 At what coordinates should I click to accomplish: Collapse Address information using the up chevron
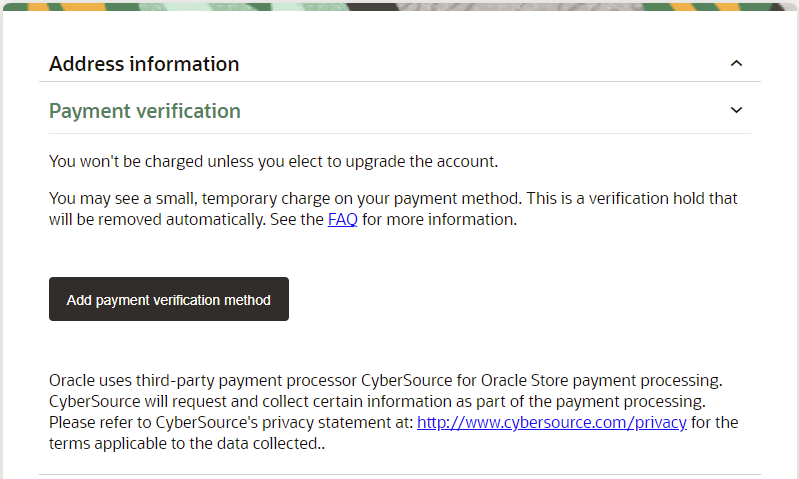tap(736, 64)
